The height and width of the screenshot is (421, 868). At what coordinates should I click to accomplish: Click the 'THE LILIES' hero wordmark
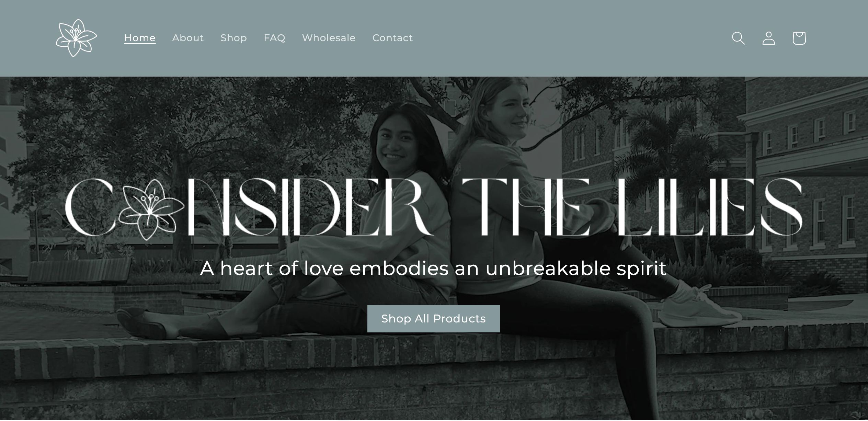tap(633, 207)
